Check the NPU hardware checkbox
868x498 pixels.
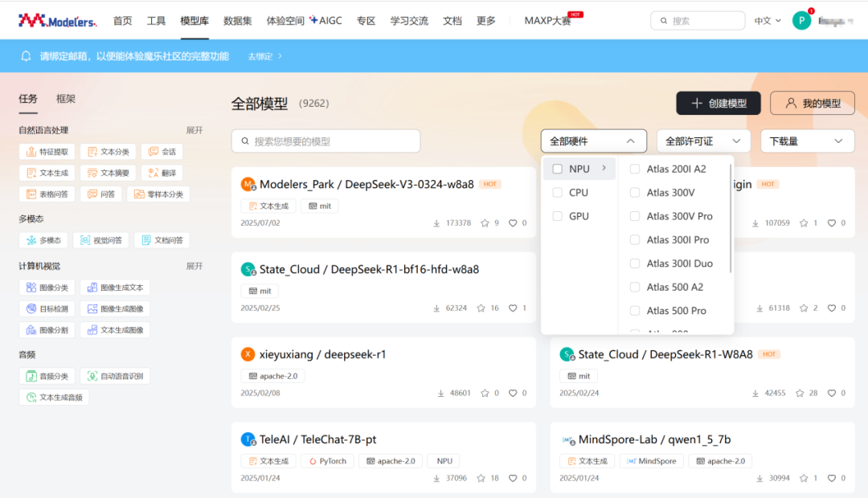(x=558, y=169)
